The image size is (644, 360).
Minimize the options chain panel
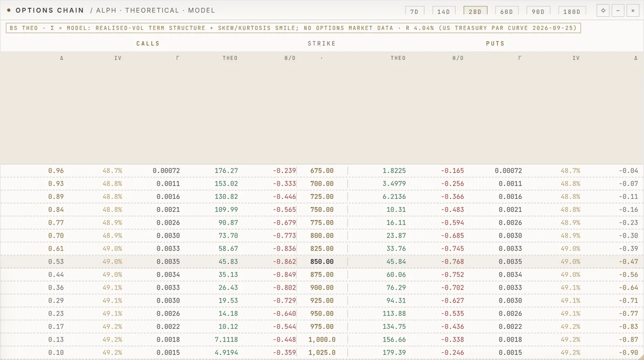pos(618,10)
